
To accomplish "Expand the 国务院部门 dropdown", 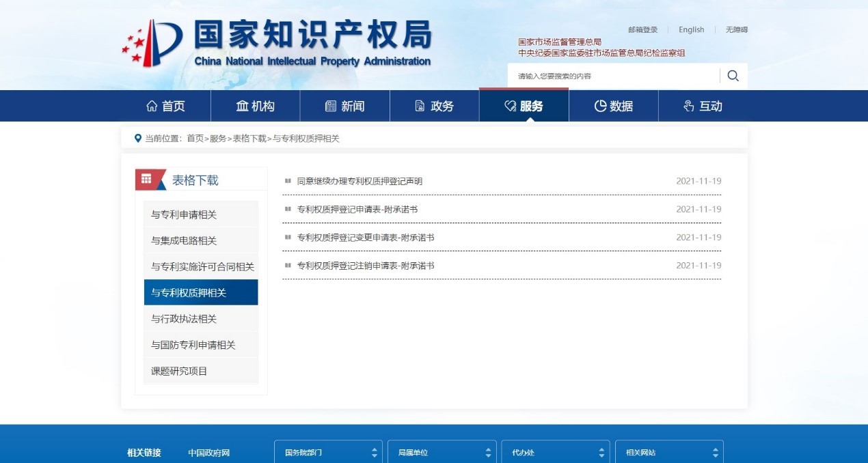I will pos(328,452).
